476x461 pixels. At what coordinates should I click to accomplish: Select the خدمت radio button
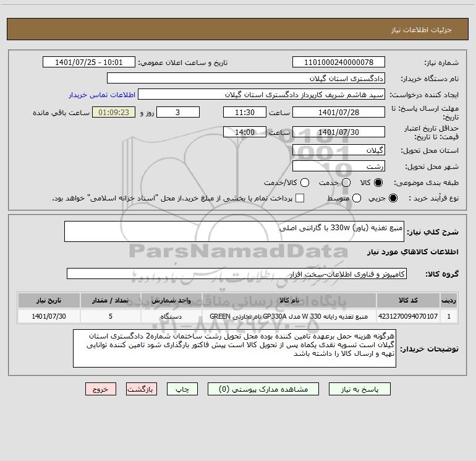pyautogui.click(x=346, y=183)
